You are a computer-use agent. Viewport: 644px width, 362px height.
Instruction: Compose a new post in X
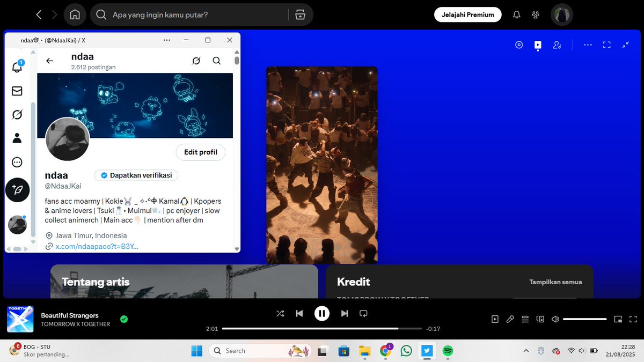[x=17, y=190]
